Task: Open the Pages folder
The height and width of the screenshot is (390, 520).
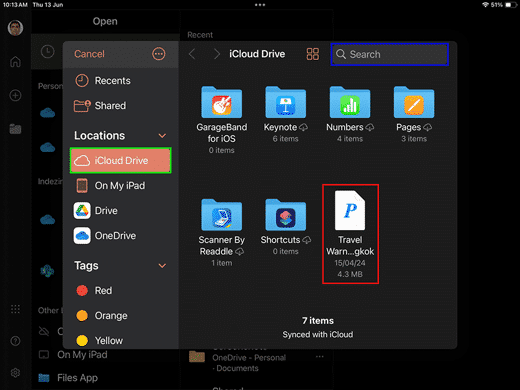Action: click(x=414, y=114)
